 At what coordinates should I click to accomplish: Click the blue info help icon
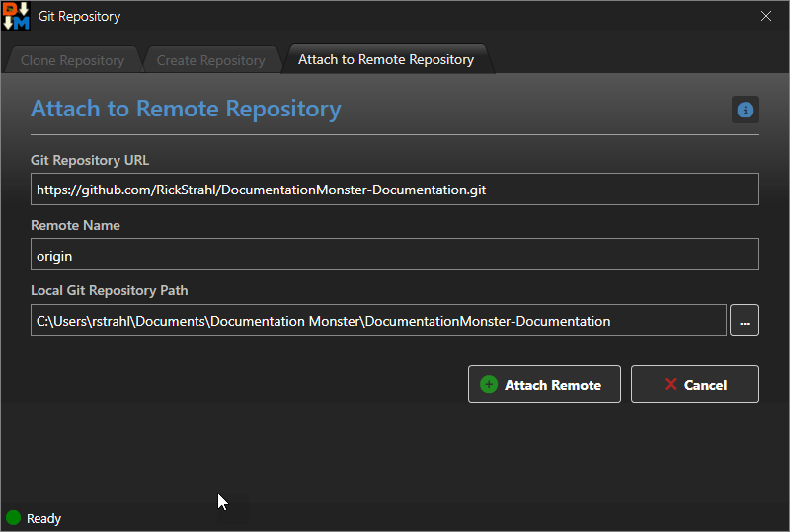(746, 110)
